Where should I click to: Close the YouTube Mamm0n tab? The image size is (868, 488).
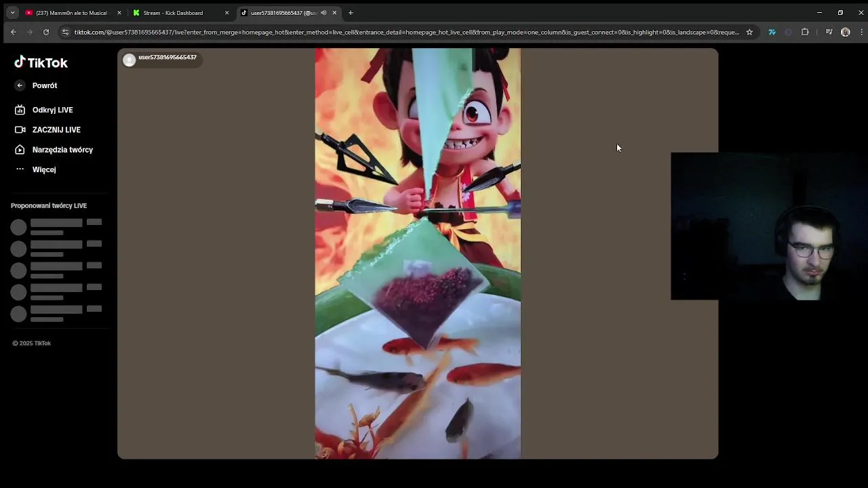(119, 13)
